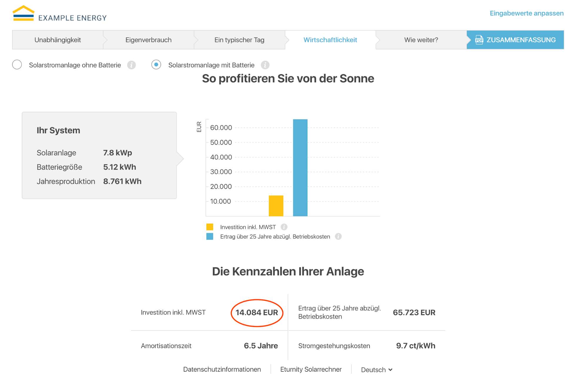Click info icon next to Investition legend
This screenshot has width=588, height=377.
(284, 227)
